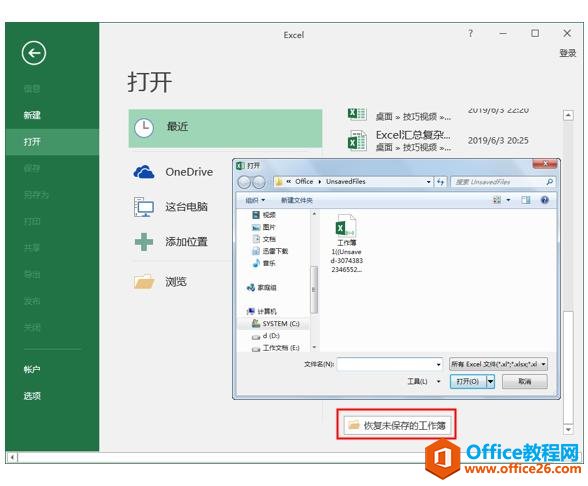Image resolution: width=588 pixels, height=486 pixels.
Task: Click 新建文件夹 (New folder) button
Action: [296, 200]
